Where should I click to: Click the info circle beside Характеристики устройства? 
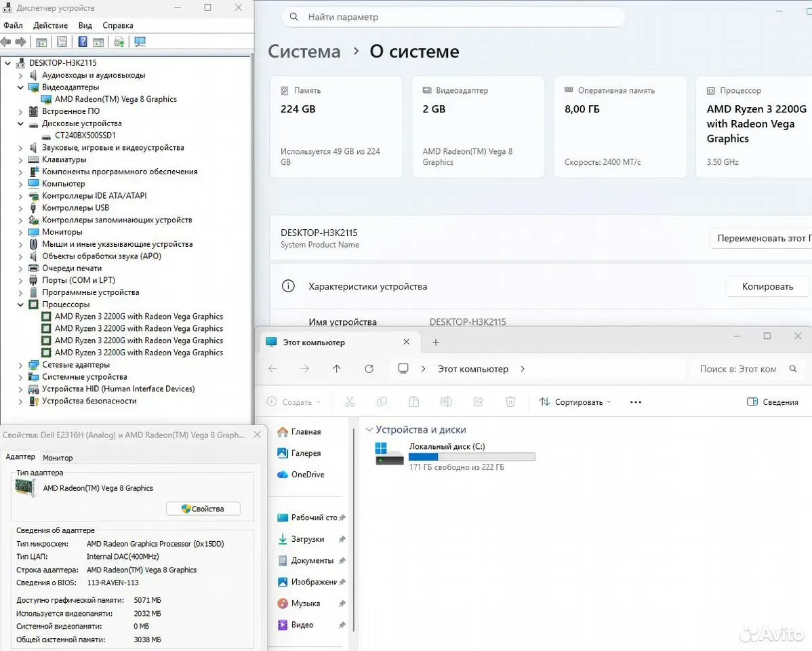pyautogui.click(x=289, y=286)
